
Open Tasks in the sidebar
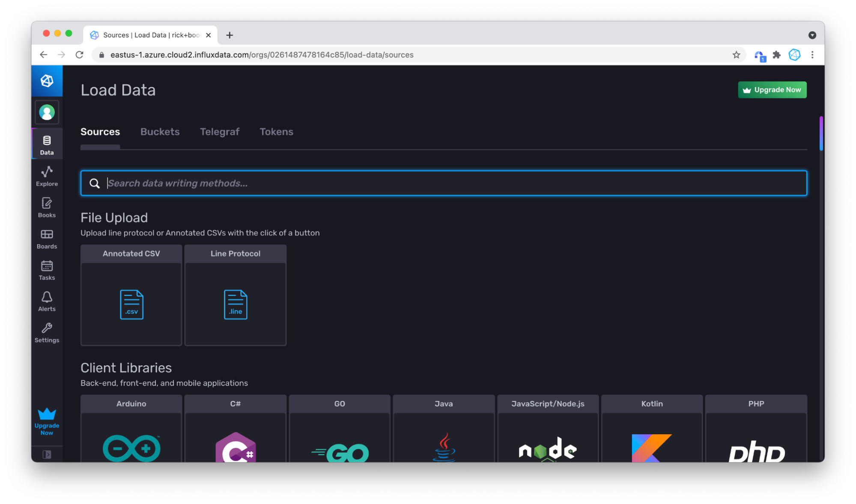pyautogui.click(x=47, y=270)
